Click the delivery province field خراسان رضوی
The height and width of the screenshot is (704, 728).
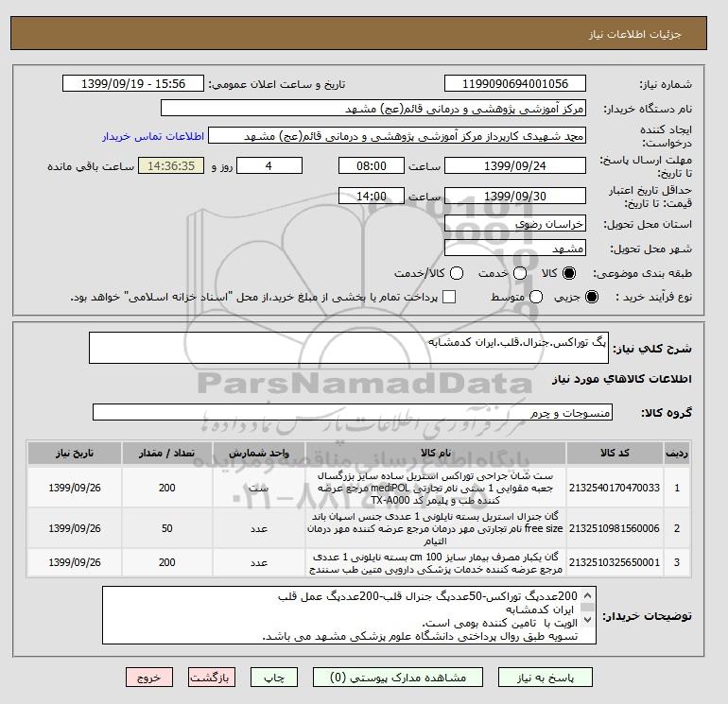[515, 224]
